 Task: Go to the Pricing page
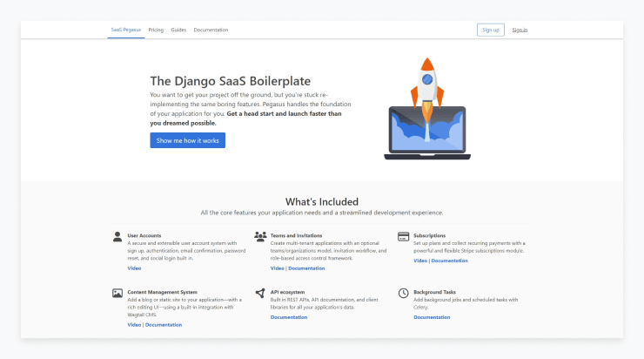[x=156, y=30]
